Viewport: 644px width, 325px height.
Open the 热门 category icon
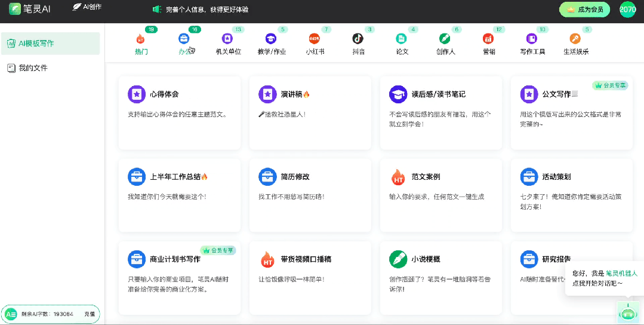coord(141,39)
